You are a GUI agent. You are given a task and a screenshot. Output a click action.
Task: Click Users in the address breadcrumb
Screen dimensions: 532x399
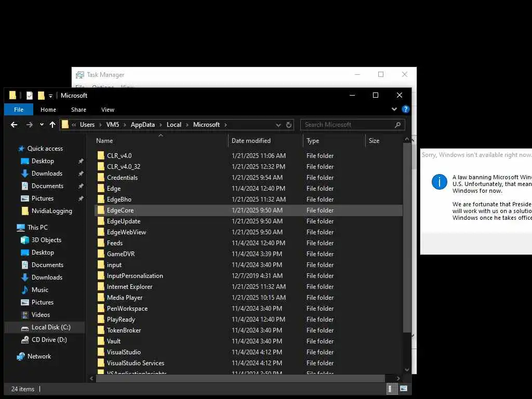coord(87,125)
